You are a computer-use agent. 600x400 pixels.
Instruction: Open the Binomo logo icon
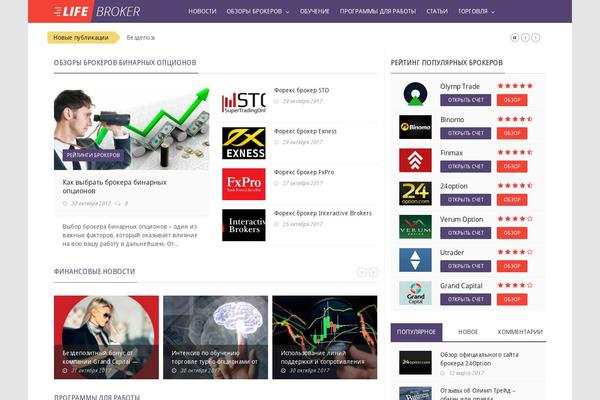click(x=415, y=127)
